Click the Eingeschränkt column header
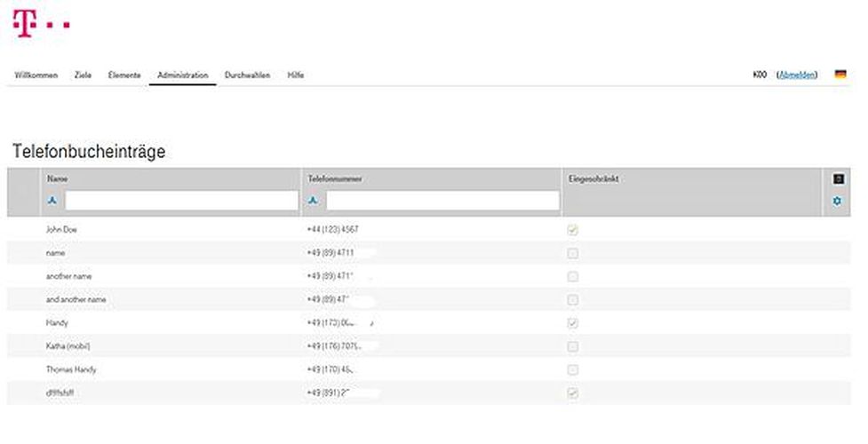Viewport: 868px width, 444px height. pos(593,178)
